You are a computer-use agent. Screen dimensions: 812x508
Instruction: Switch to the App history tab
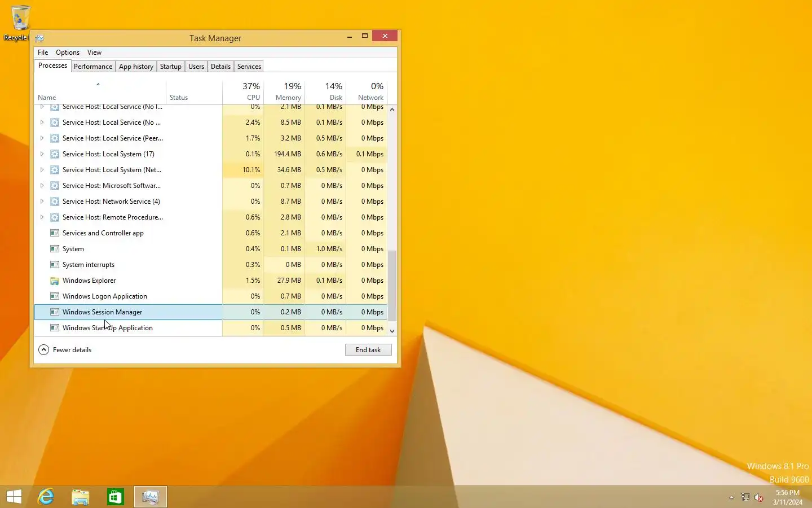click(136, 67)
